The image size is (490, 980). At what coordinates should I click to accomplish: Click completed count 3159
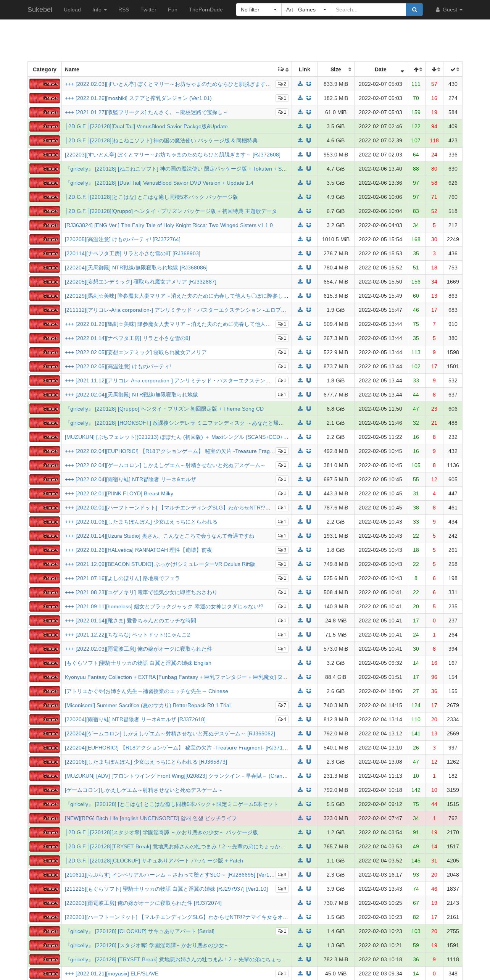click(x=453, y=790)
